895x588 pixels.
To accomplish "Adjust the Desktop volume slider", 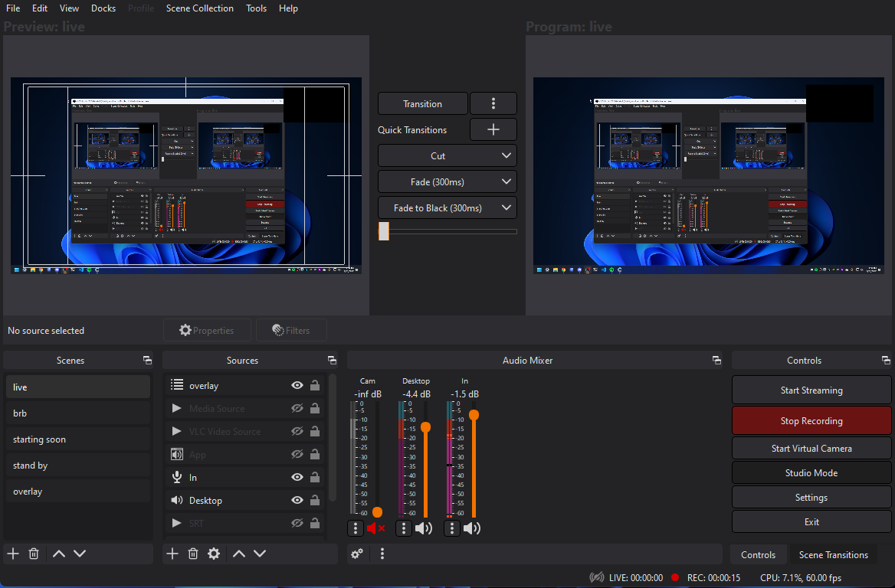I will tap(426, 429).
